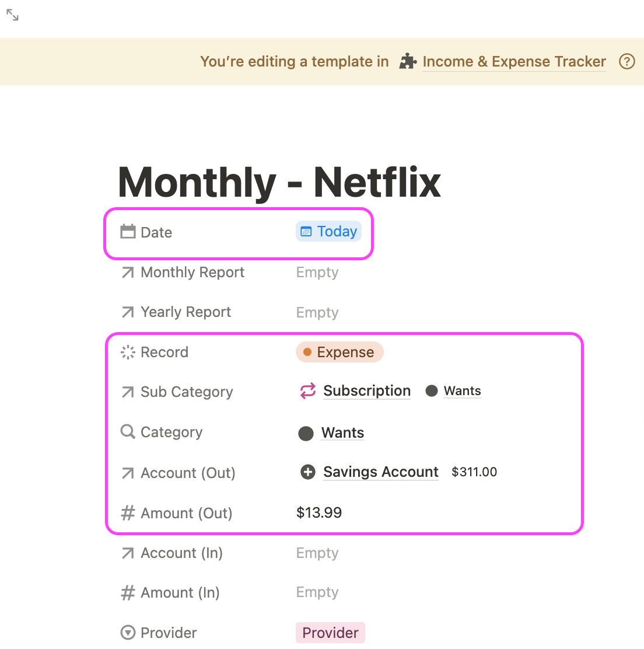644x649 pixels.
Task: Click the Amount (Out) hash icon
Action: (x=128, y=513)
